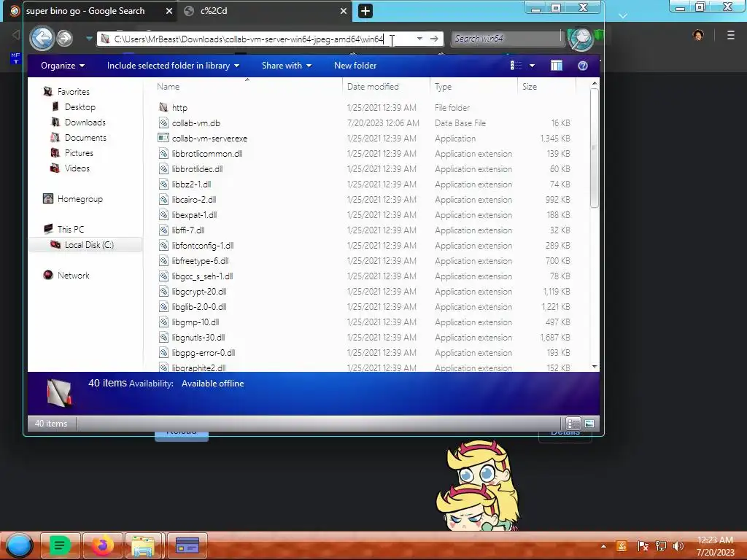Select libfontconfig-1.dll file
Screen dimensions: 747x560
pos(203,245)
